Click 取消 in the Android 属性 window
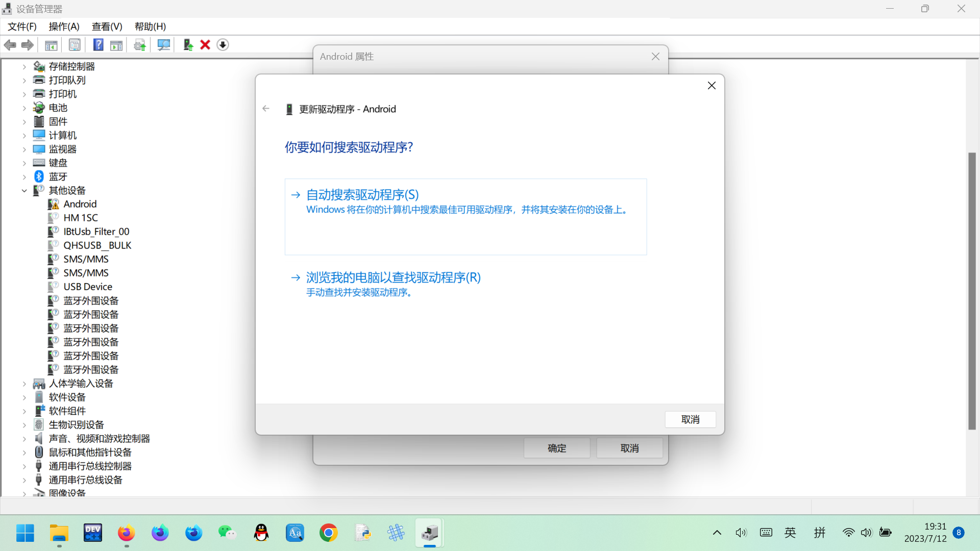Image resolution: width=980 pixels, height=551 pixels. tap(630, 448)
